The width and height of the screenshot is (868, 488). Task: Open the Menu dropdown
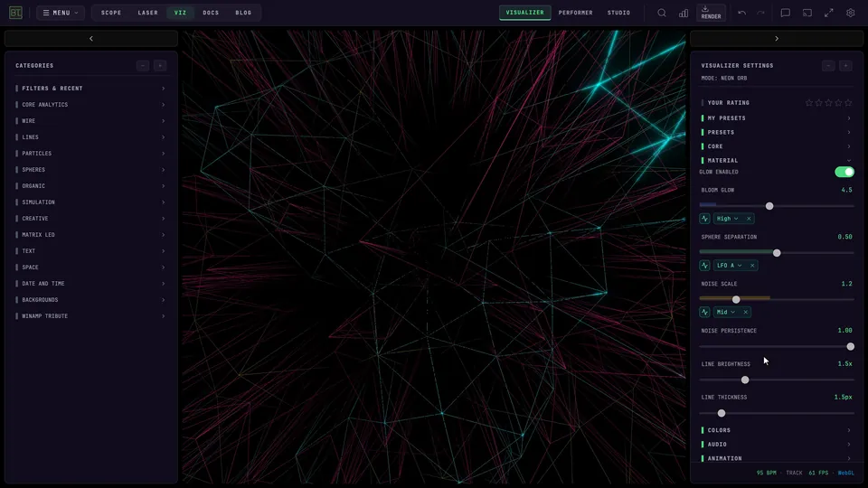coord(61,13)
